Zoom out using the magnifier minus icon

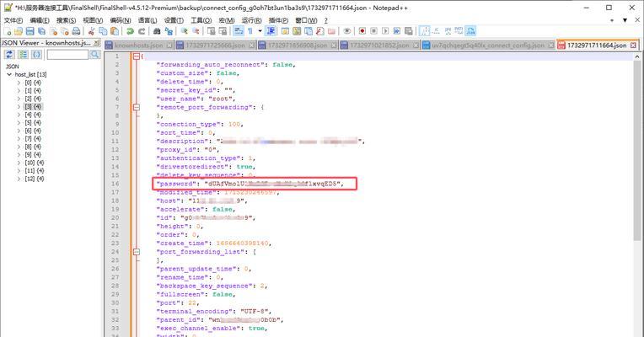[x=196, y=31]
